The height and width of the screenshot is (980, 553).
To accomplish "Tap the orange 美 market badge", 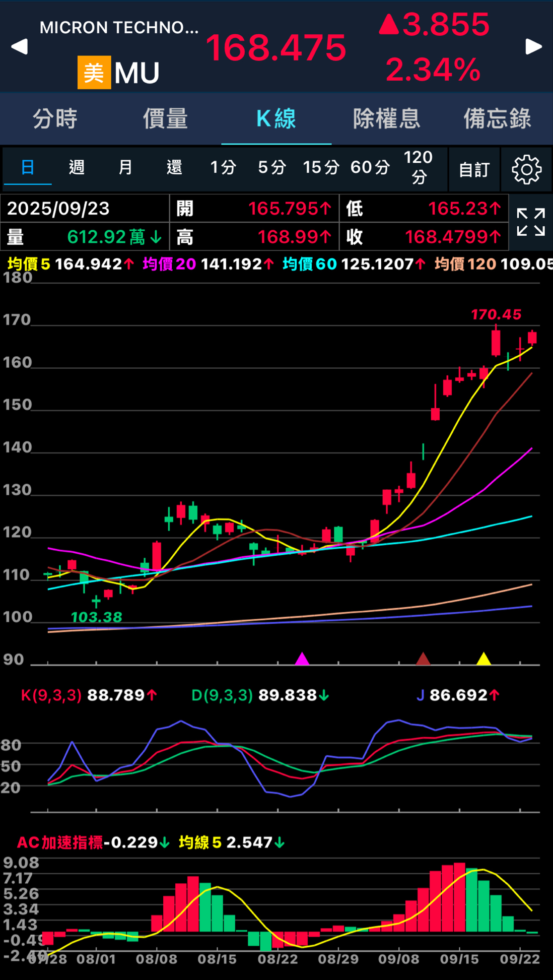I will tap(94, 72).
